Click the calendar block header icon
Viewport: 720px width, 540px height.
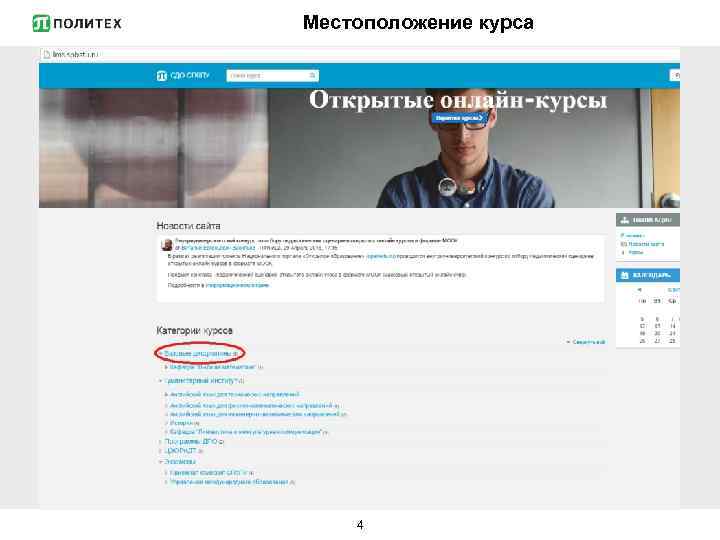point(624,275)
